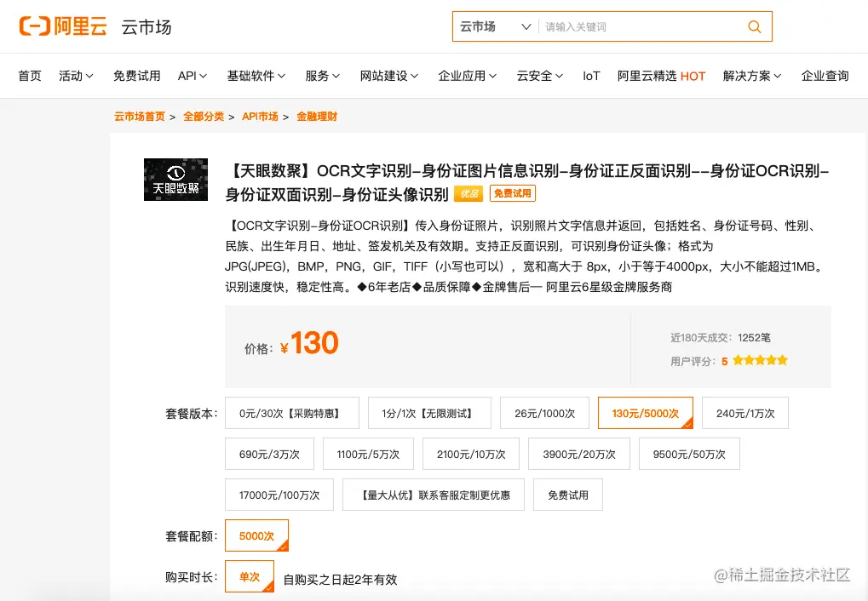Select the 26元/1000次 package

[x=544, y=413]
